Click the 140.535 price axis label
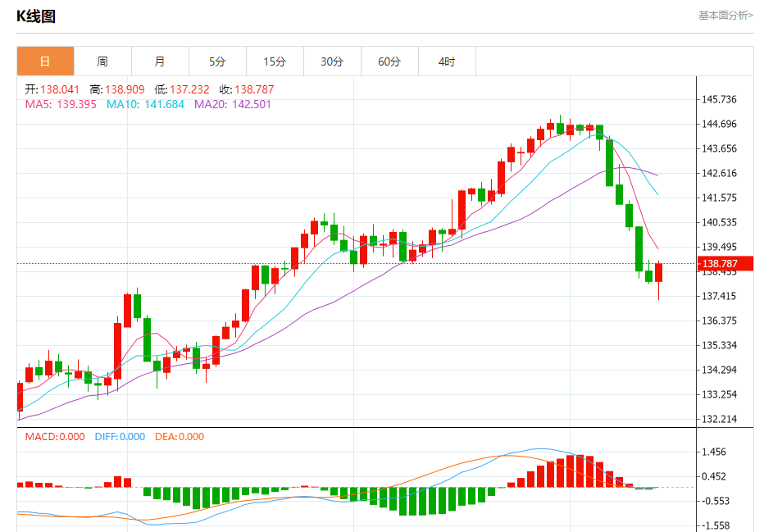Image resolution: width=764 pixels, height=532 pixels. coord(719,222)
